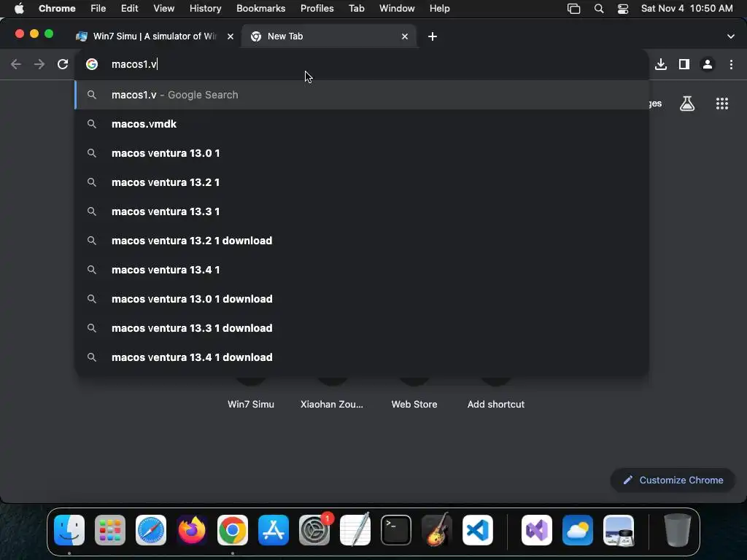Open the Search Labs flask icon
Viewport: 747px width, 560px height.
[x=687, y=104]
